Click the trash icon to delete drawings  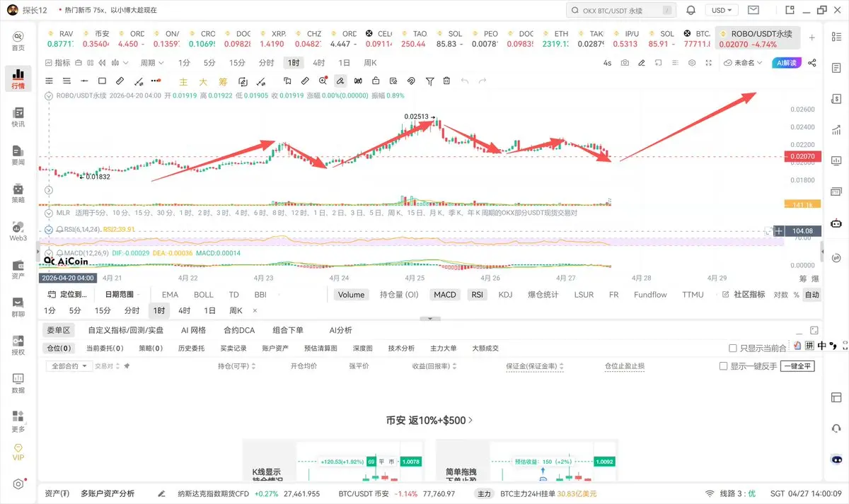point(446,81)
